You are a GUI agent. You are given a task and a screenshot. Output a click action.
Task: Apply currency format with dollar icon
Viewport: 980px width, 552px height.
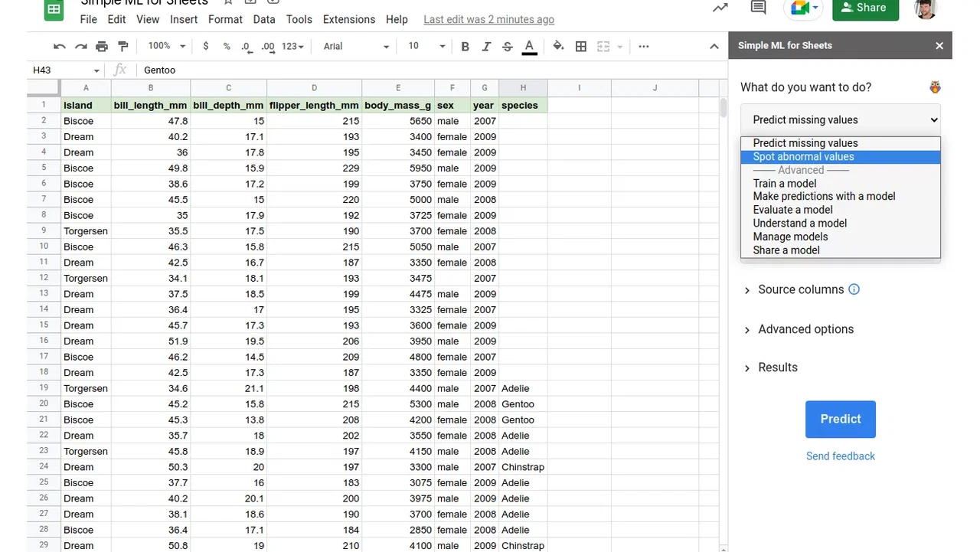[x=206, y=47]
